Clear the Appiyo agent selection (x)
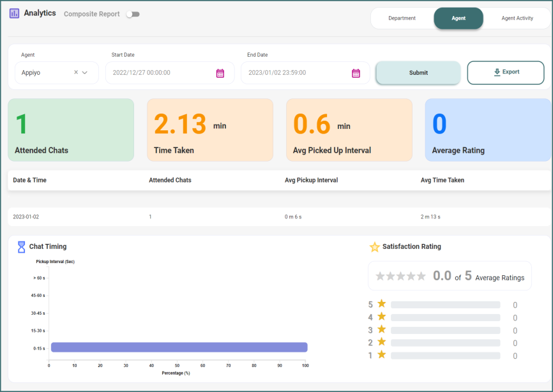The image size is (553, 392). point(76,72)
